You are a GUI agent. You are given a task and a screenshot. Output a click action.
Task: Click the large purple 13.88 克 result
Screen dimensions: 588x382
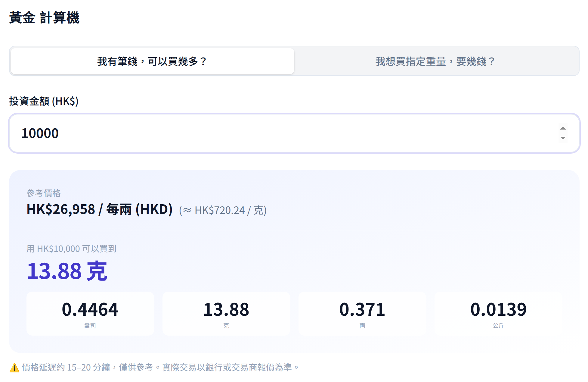[x=67, y=271]
